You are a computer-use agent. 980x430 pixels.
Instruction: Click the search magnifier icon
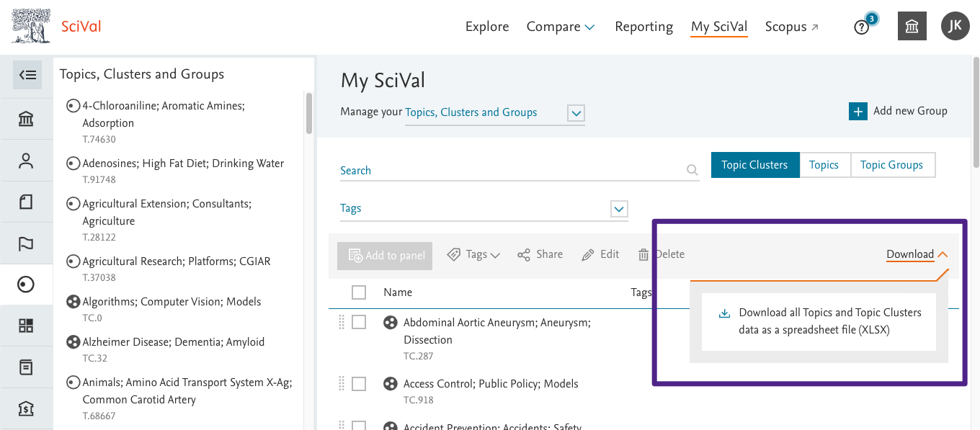pyautogui.click(x=692, y=171)
